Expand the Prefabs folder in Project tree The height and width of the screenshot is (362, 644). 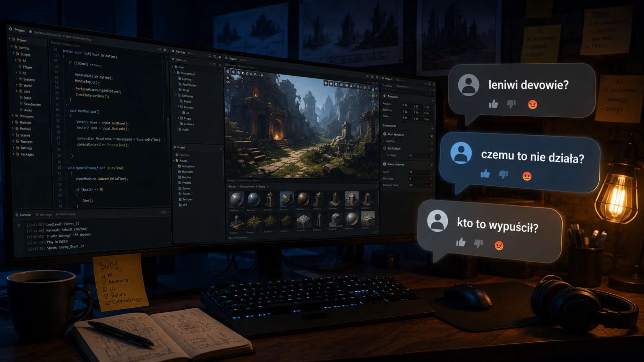click(13, 129)
